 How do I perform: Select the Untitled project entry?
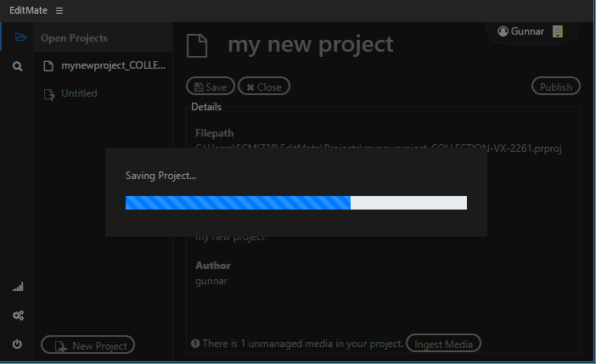[79, 93]
